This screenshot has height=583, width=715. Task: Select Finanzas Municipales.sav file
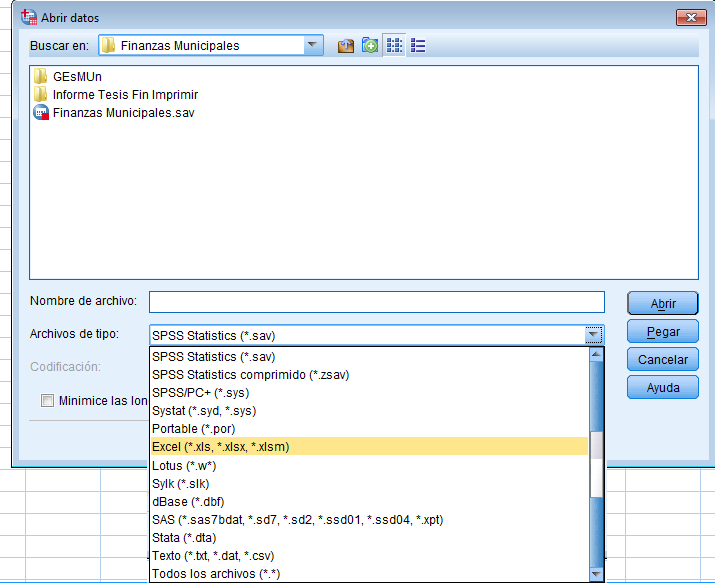114,113
